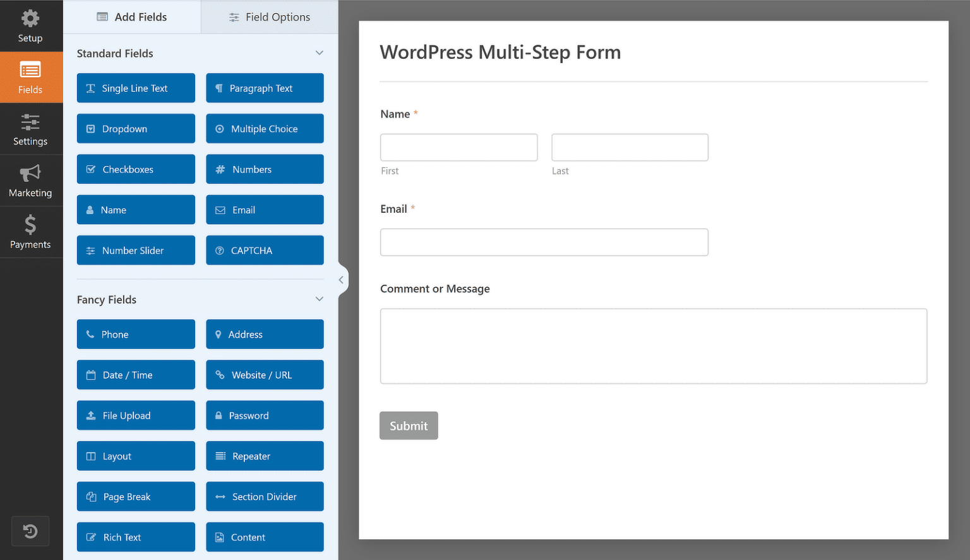Collapse the fields sidebar panel
This screenshot has height=560, width=970.
pos(342,279)
